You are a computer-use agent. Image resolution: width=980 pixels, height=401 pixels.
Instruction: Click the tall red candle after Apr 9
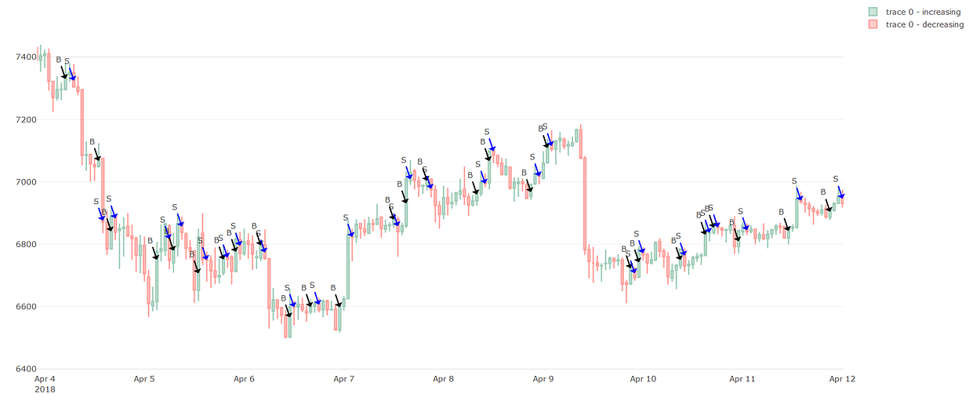tap(586, 204)
